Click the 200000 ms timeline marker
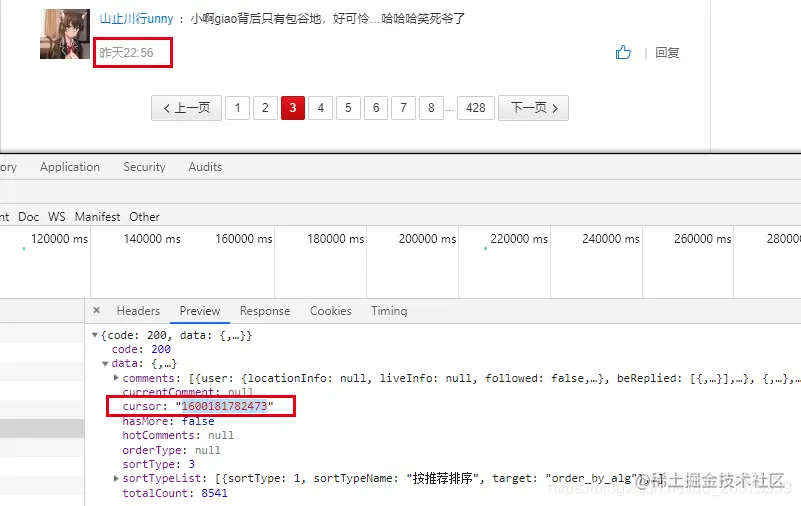 pyautogui.click(x=428, y=239)
